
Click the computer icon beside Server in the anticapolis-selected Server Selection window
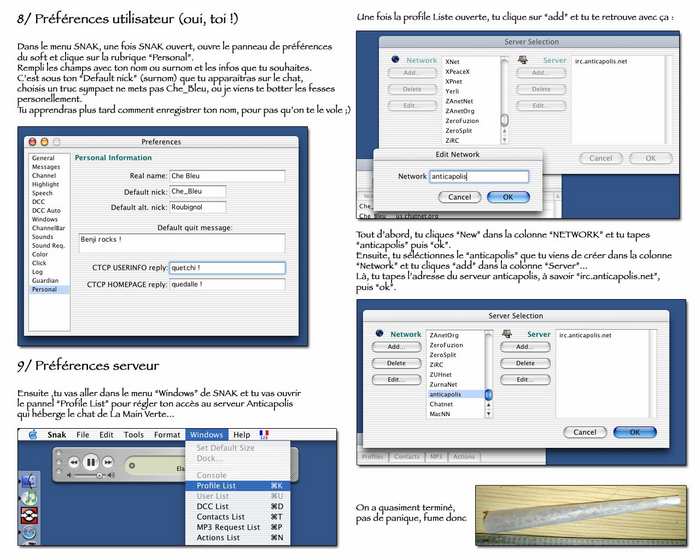(507, 334)
